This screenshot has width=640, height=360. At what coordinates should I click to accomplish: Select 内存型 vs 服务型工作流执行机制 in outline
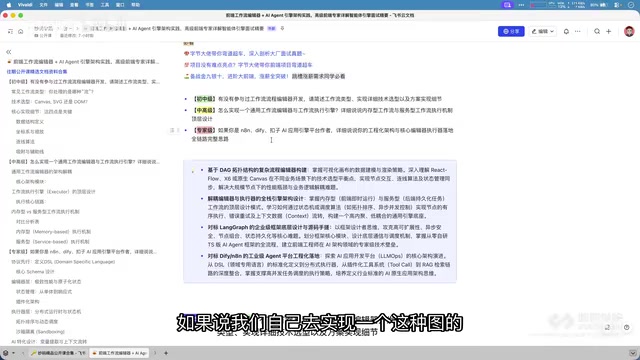[x=45, y=212]
